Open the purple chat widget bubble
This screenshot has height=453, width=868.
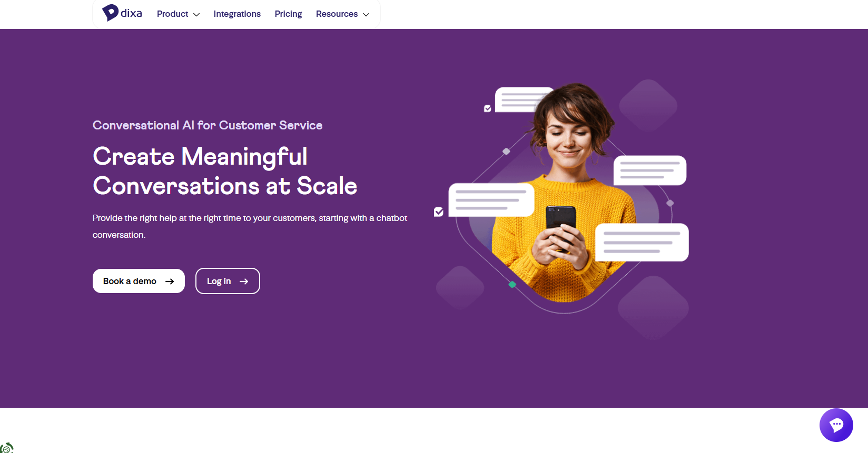pos(836,425)
